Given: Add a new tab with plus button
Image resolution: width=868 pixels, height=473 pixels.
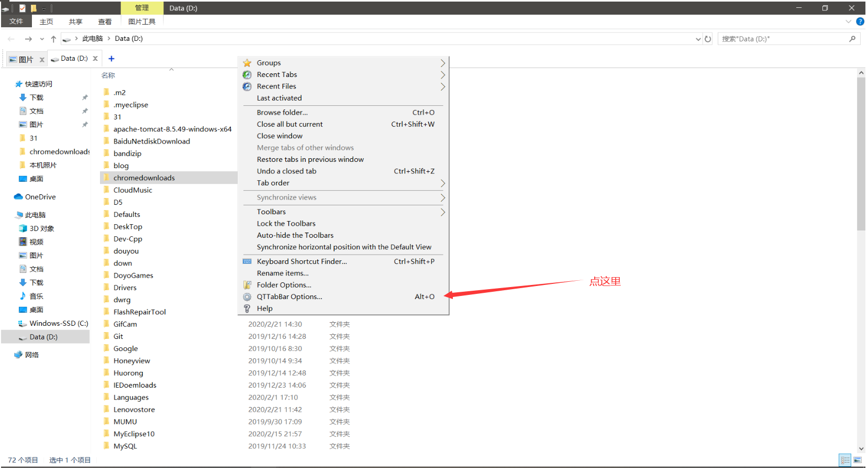Looking at the screenshot, I should tap(111, 59).
